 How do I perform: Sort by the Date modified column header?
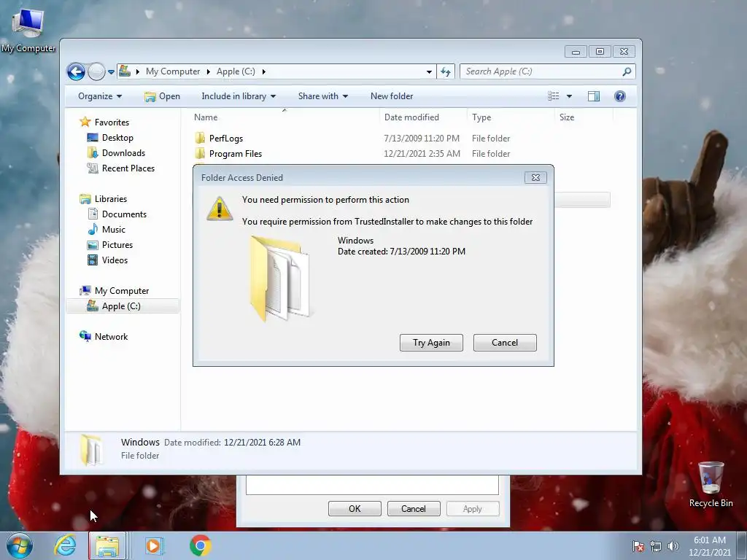pyautogui.click(x=424, y=117)
